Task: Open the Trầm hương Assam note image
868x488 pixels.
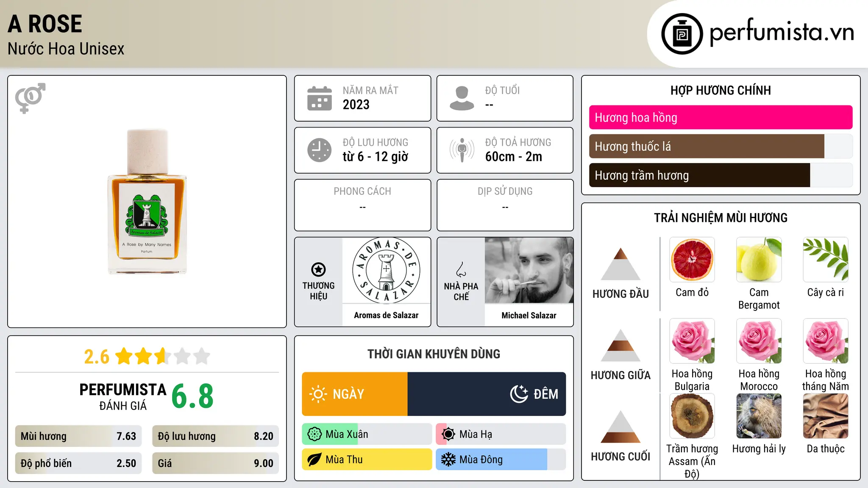Action: [692, 416]
